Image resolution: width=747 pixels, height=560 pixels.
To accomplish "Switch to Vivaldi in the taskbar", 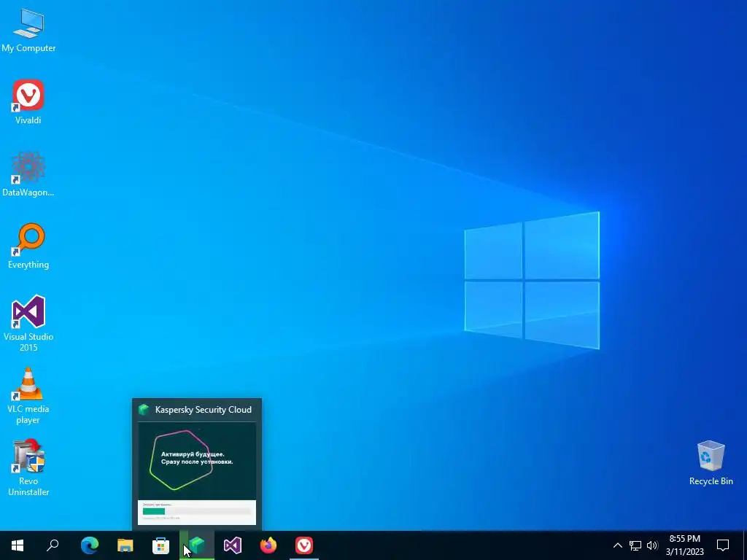I will pyautogui.click(x=304, y=545).
